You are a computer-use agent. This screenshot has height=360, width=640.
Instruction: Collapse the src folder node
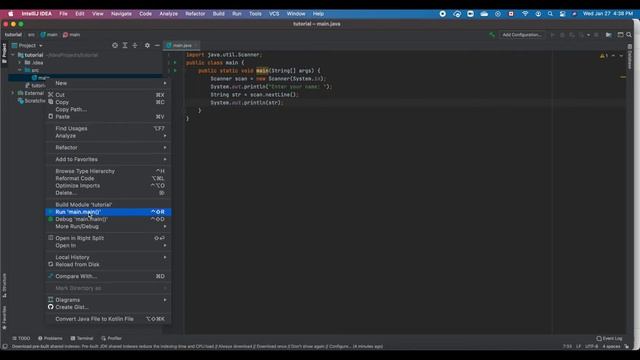(x=20, y=70)
